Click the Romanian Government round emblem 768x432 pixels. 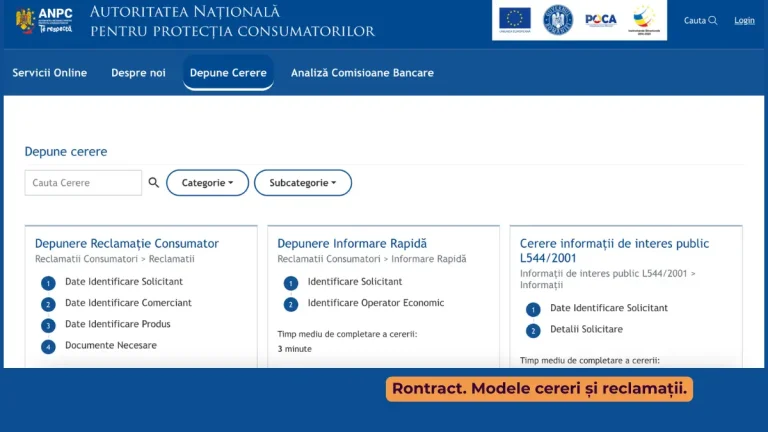tap(558, 20)
